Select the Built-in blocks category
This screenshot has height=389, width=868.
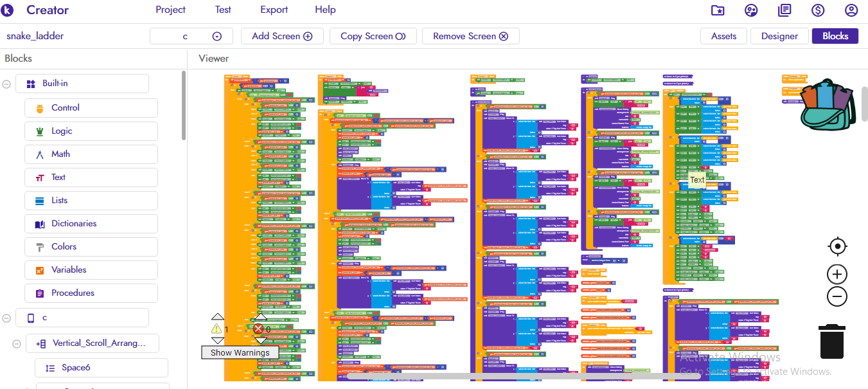[x=82, y=84]
